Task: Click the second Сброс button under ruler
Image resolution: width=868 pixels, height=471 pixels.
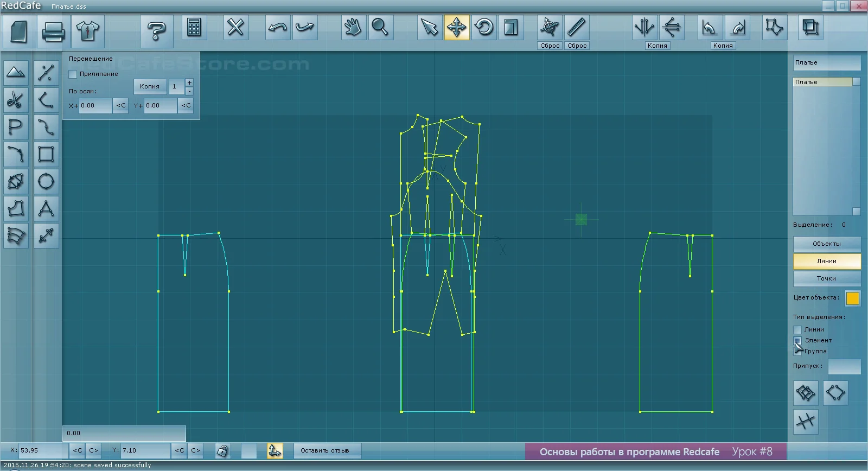Action: pyautogui.click(x=577, y=46)
